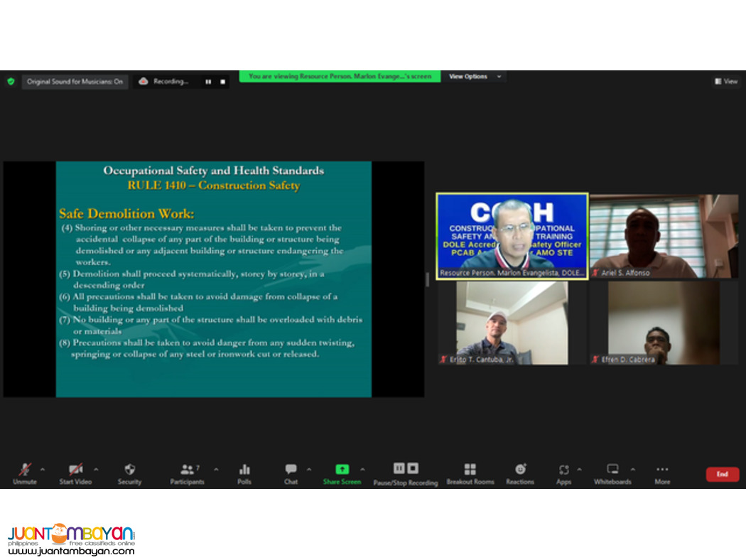Viewport: 746px width, 560px height.
Task: Click the green Share Screen button
Action: [x=342, y=469]
